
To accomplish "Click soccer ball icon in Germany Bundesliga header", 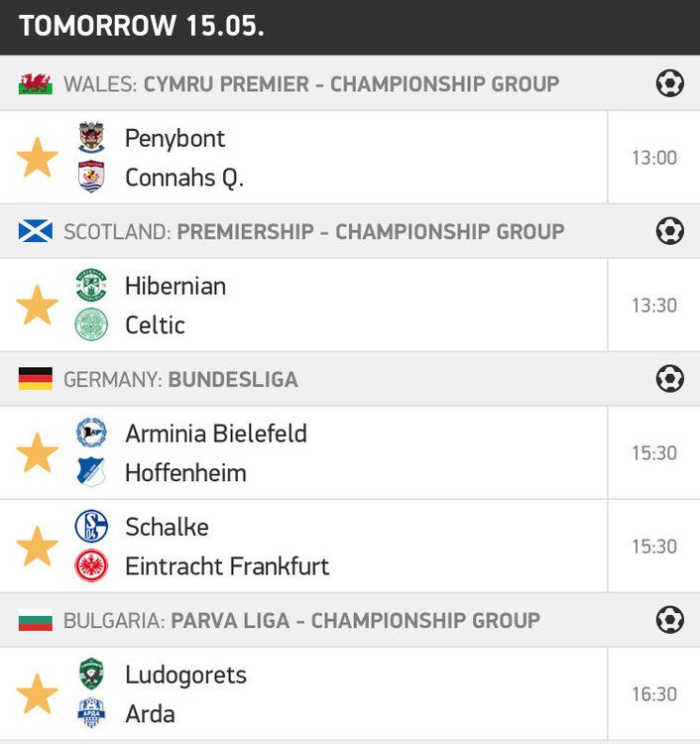I will tap(670, 379).
